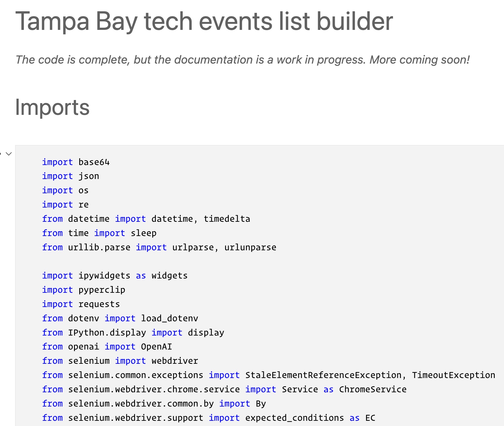The image size is (504, 426).
Task: Click 'ChromeService' alias in code
Action: pyautogui.click(x=373, y=389)
